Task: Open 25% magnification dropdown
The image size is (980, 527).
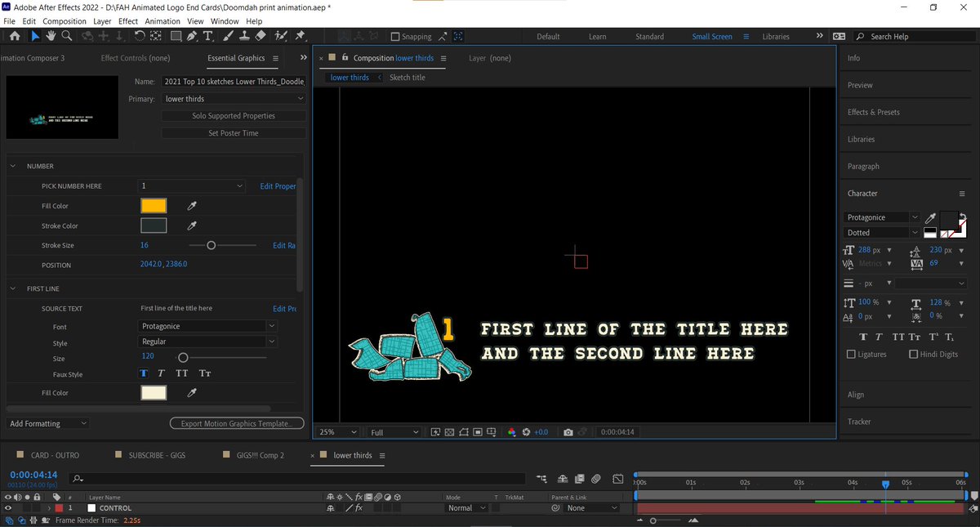Action: (x=337, y=432)
